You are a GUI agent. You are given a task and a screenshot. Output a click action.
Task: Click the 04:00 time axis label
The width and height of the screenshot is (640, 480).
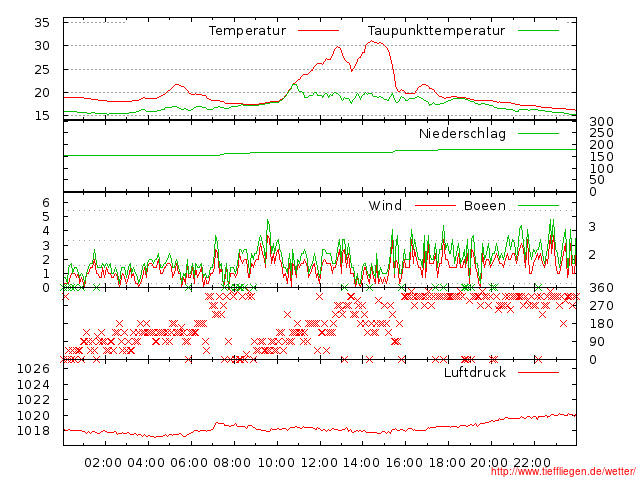click(x=146, y=463)
